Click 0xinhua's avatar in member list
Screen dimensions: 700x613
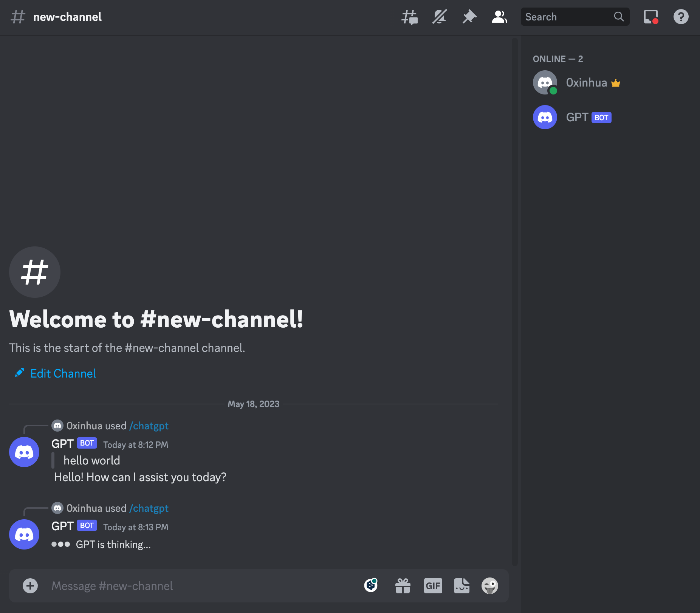[545, 83]
